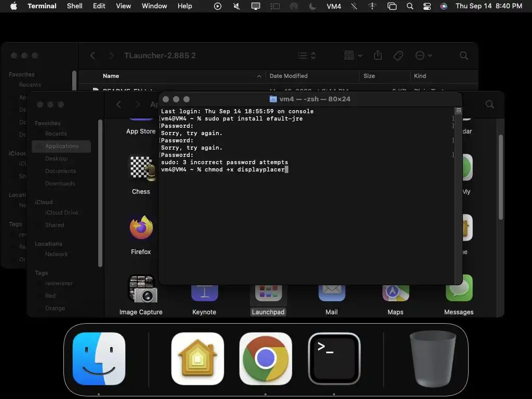This screenshot has height=399, width=532.
Task: Click the Terminal split pane button
Action: tap(458, 110)
